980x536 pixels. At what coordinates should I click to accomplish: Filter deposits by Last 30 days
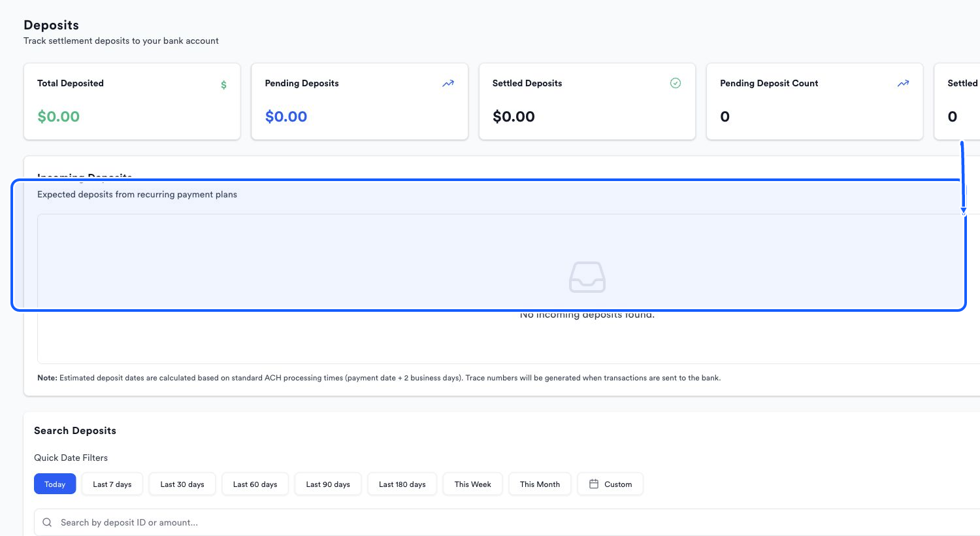click(182, 484)
